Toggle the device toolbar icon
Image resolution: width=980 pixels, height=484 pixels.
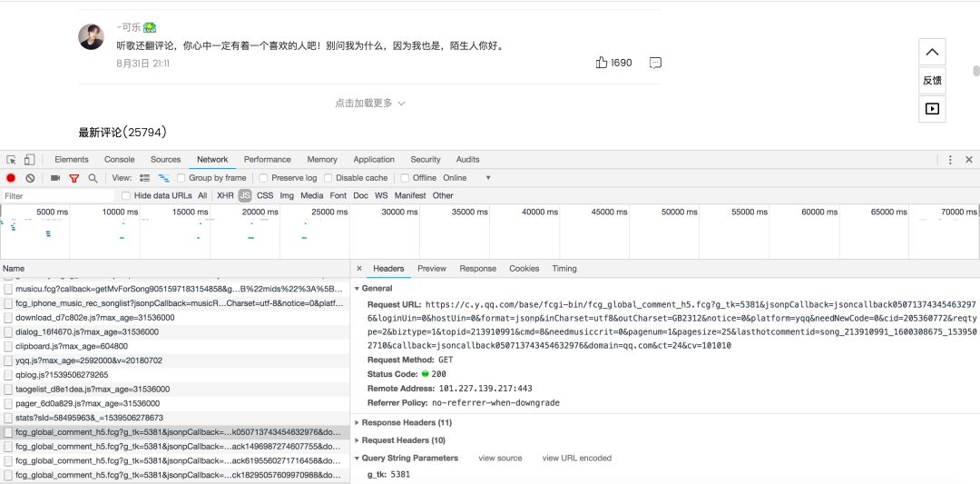29,160
